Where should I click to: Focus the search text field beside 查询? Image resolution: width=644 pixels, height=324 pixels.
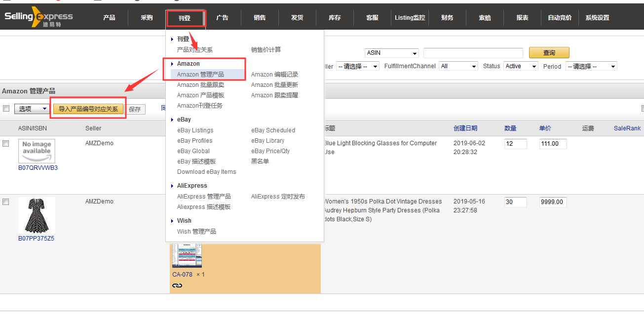[x=473, y=53]
